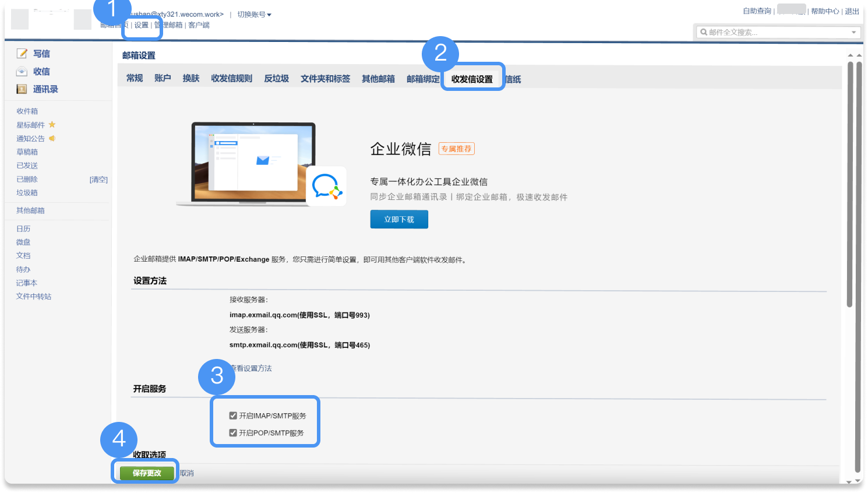Click the magnifier icon in the search box
868x493 pixels.
(x=703, y=31)
